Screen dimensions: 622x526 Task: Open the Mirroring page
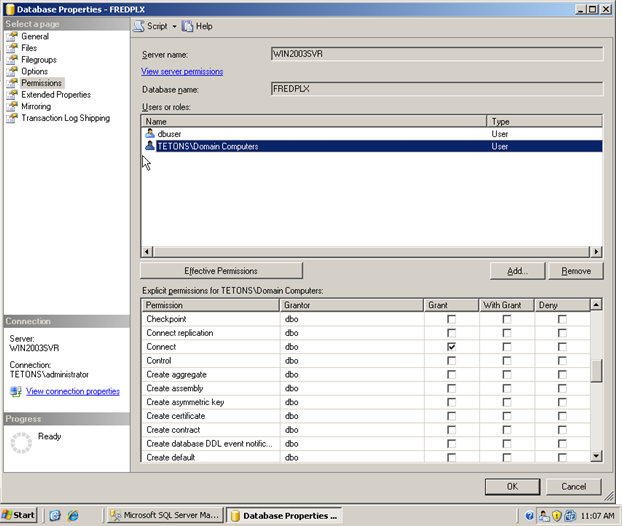click(36, 106)
